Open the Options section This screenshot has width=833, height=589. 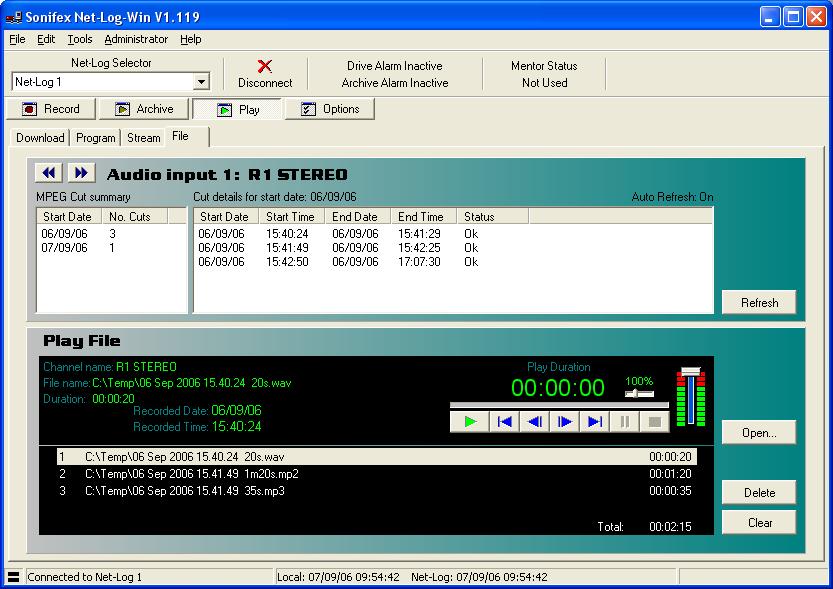click(x=330, y=109)
